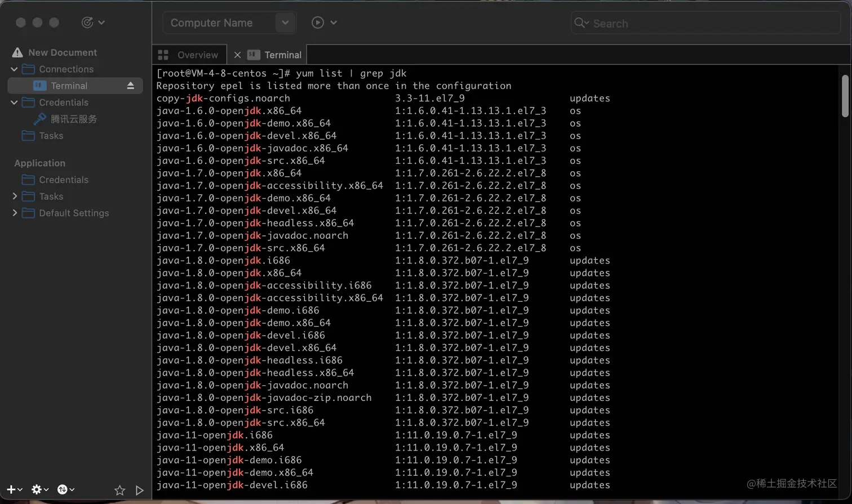The height and width of the screenshot is (504, 852).
Task: Collapse the Credentials folder under New Document
Action: tap(14, 102)
